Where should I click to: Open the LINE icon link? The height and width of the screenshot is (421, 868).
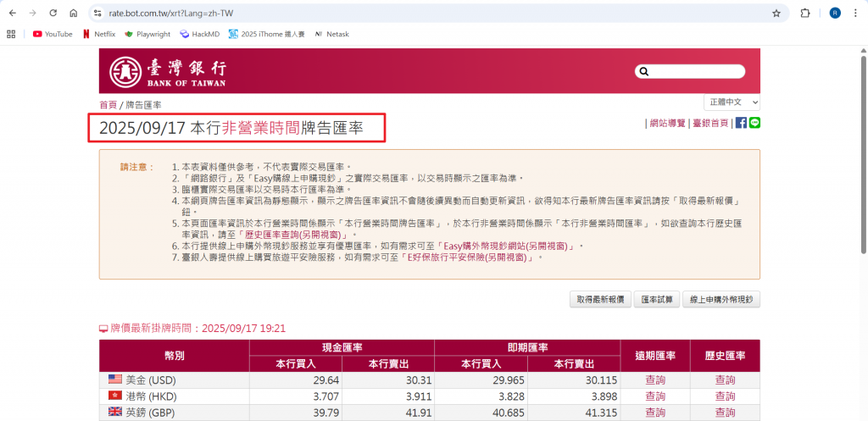[x=754, y=123]
